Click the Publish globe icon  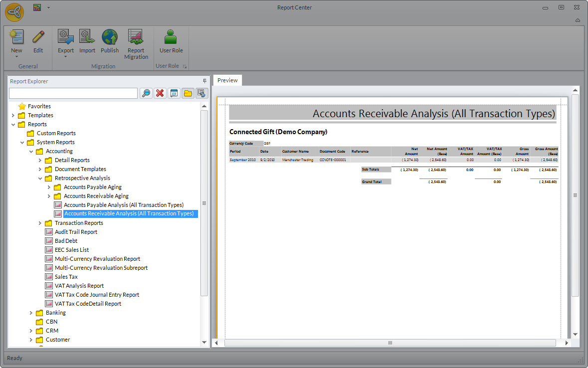pyautogui.click(x=110, y=38)
